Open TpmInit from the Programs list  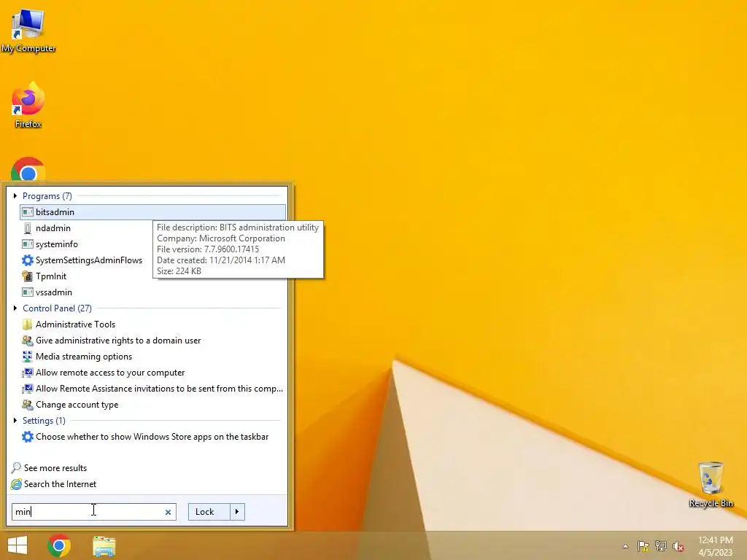tap(51, 276)
